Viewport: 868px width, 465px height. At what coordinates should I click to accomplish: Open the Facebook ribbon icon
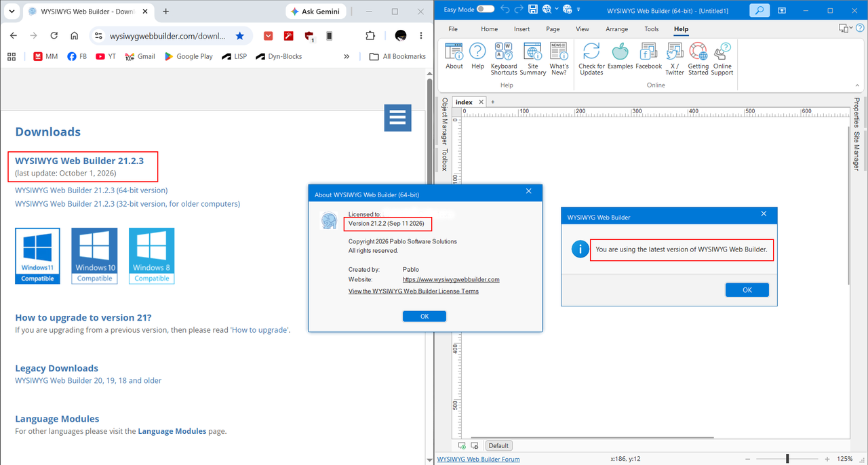[x=649, y=56]
